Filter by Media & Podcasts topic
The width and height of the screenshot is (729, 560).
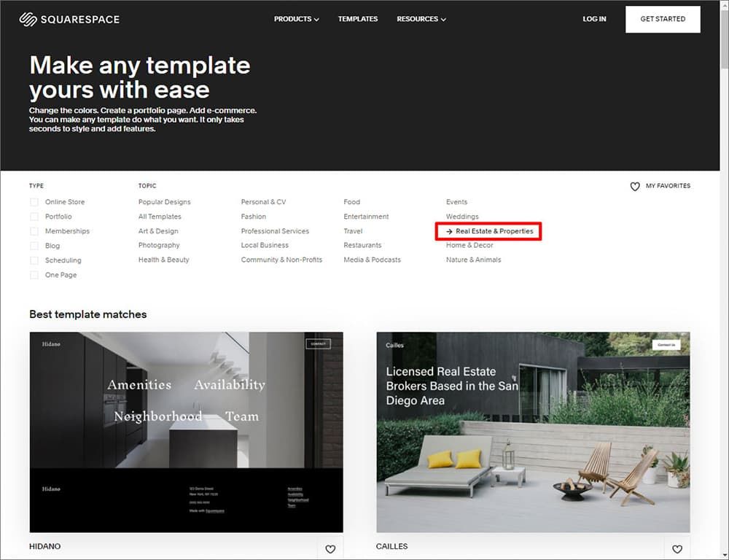(372, 260)
